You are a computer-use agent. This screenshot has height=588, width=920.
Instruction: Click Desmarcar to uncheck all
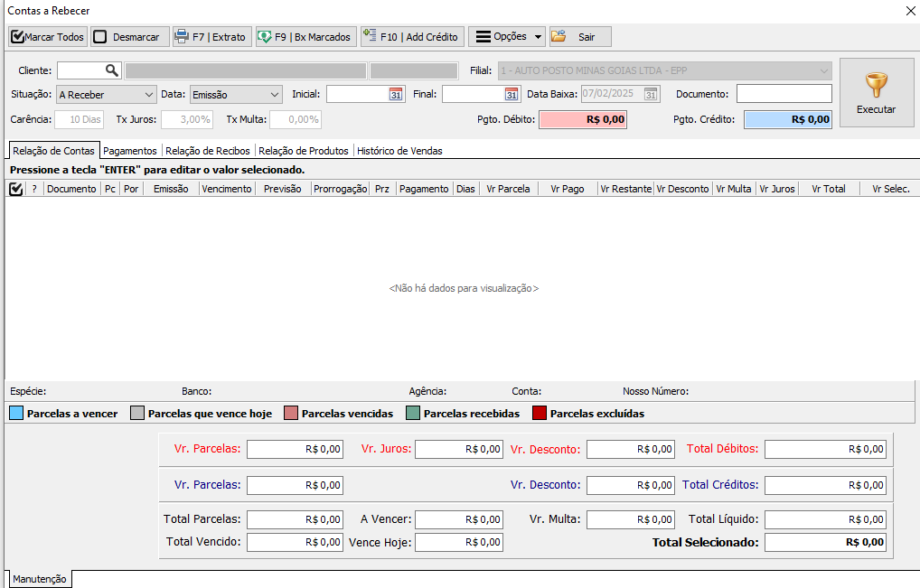point(100,37)
